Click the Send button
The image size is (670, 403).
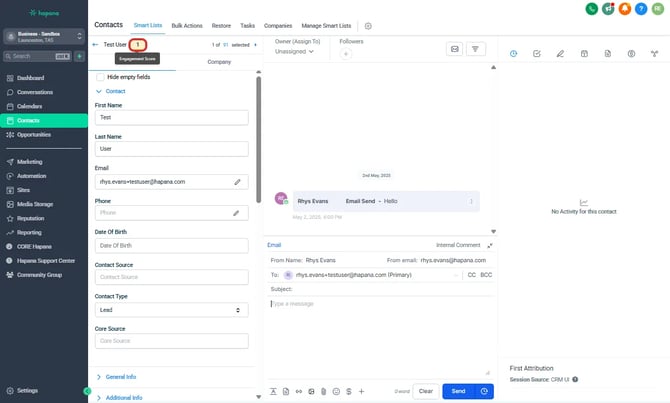click(x=458, y=391)
